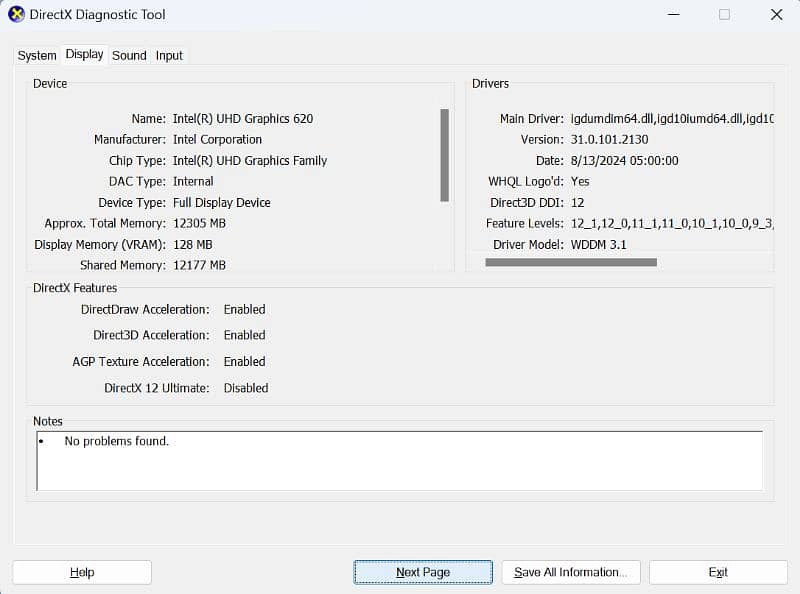The width and height of the screenshot is (800, 594).
Task: Click the Device panel vertical scrollbar
Action: [444, 155]
